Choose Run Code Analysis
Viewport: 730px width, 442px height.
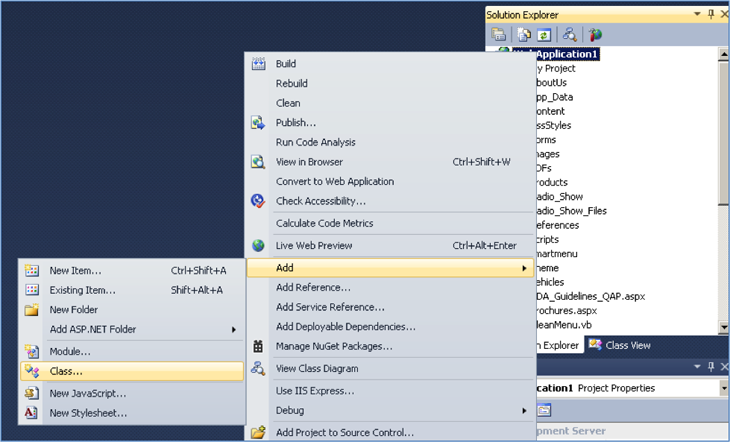316,142
